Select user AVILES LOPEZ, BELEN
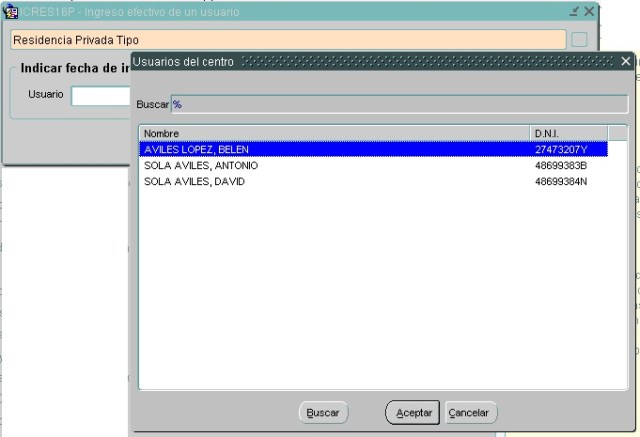 334,149
